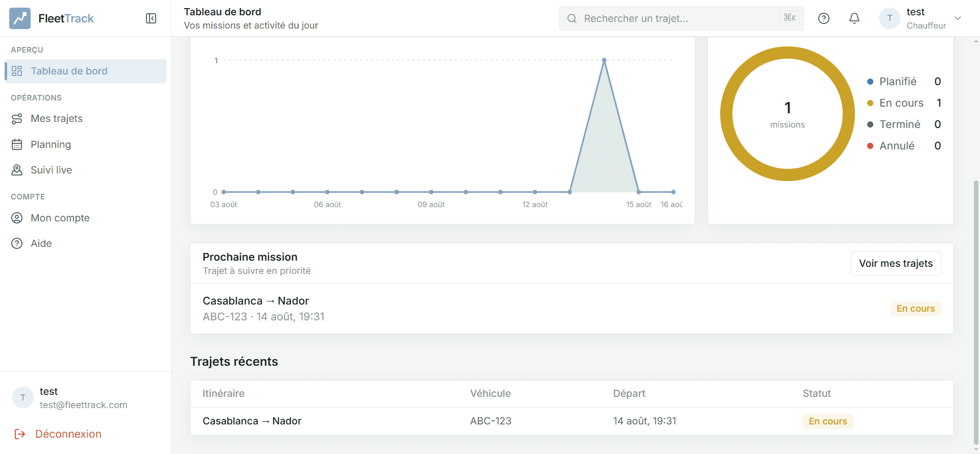Click the 1 missions donut center label
Viewport: 980px width, 454px height.
788,114
